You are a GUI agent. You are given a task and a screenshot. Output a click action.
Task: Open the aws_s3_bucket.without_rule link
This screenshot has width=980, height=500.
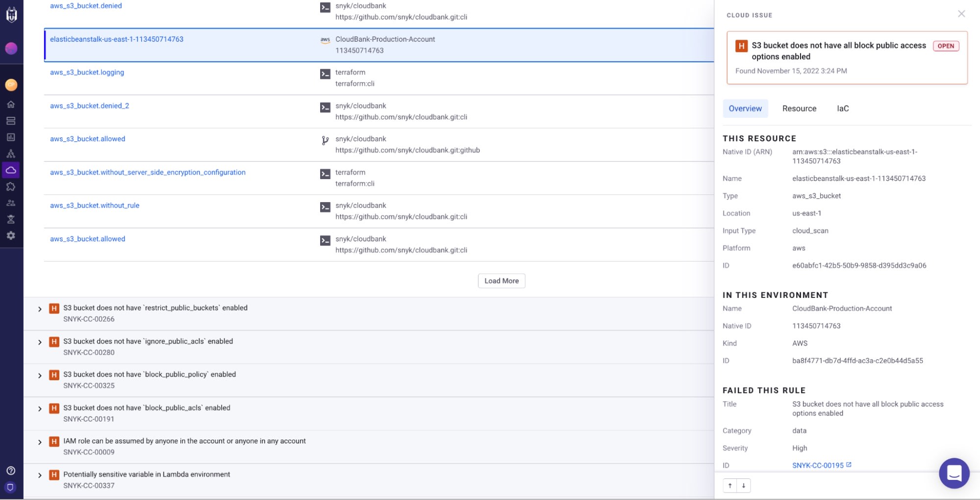95,206
